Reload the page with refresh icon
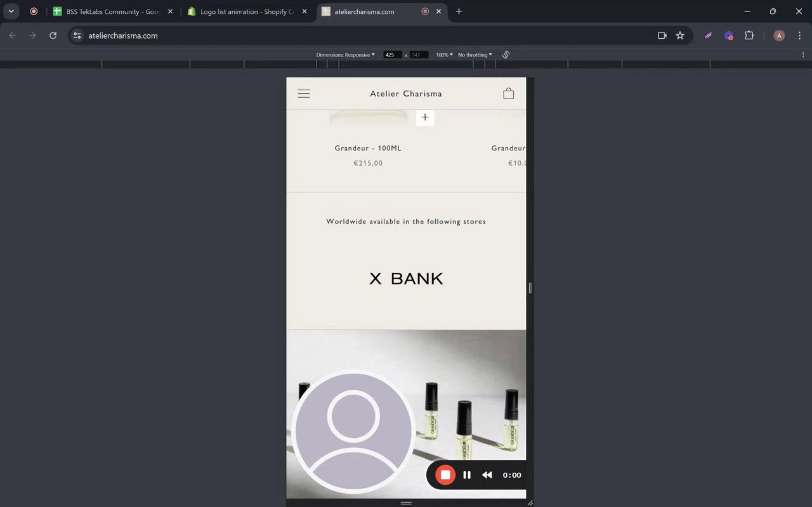 (53, 36)
